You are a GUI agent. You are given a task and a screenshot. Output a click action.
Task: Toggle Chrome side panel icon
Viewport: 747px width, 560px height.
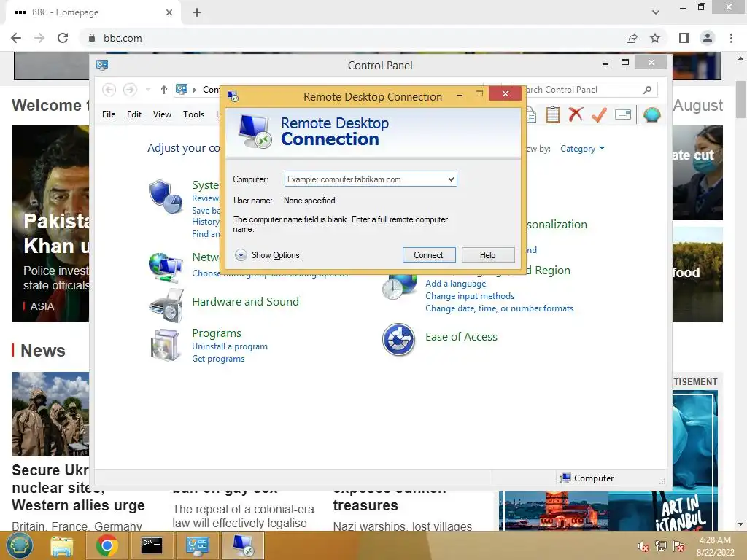point(684,38)
